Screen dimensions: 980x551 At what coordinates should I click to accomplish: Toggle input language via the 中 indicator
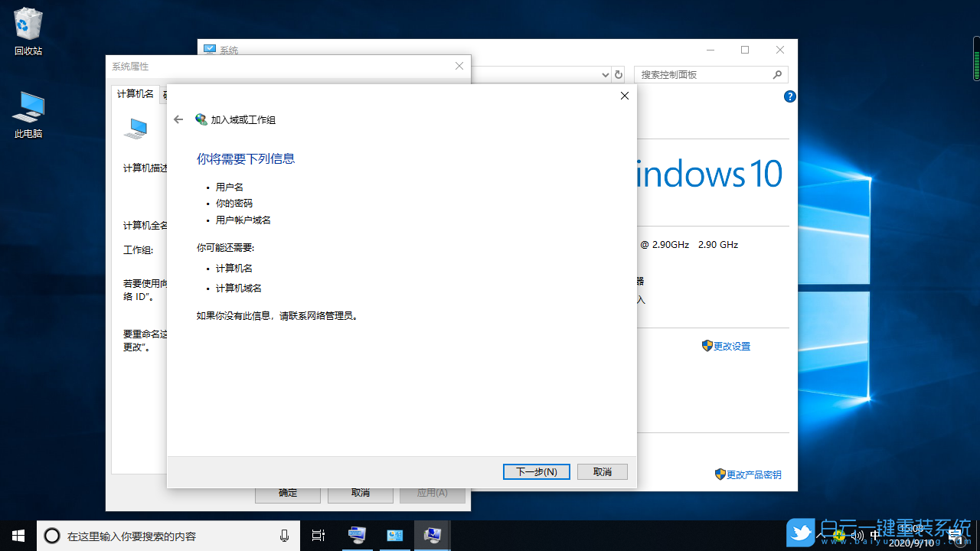pyautogui.click(x=875, y=534)
